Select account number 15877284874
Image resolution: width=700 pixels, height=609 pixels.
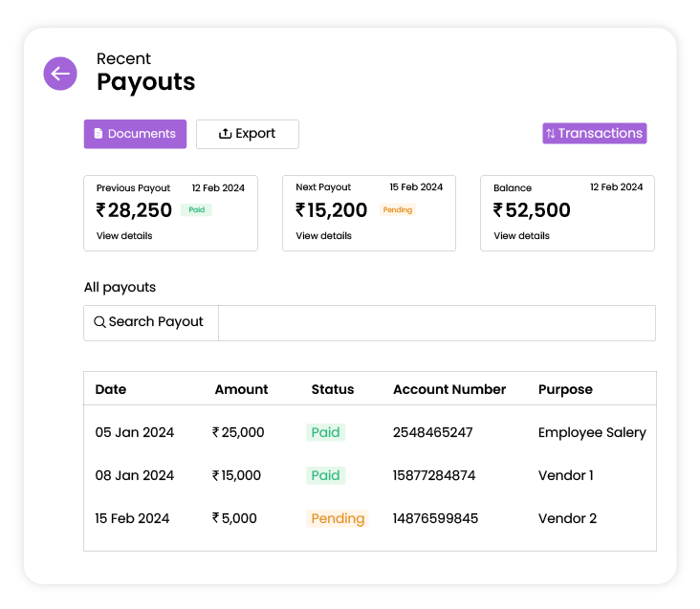[x=434, y=475]
